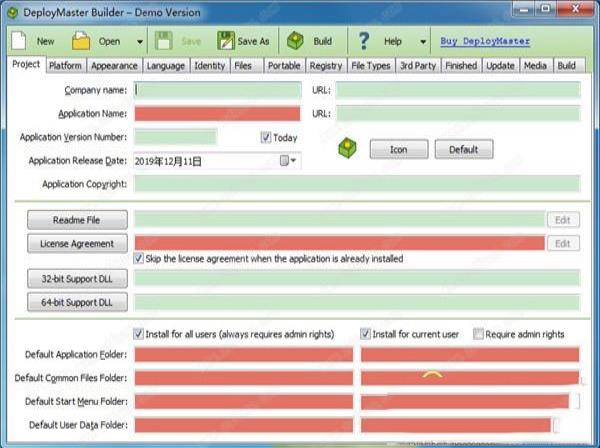
Task: Click the Default icon button
Action: pyautogui.click(x=464, y=149)
